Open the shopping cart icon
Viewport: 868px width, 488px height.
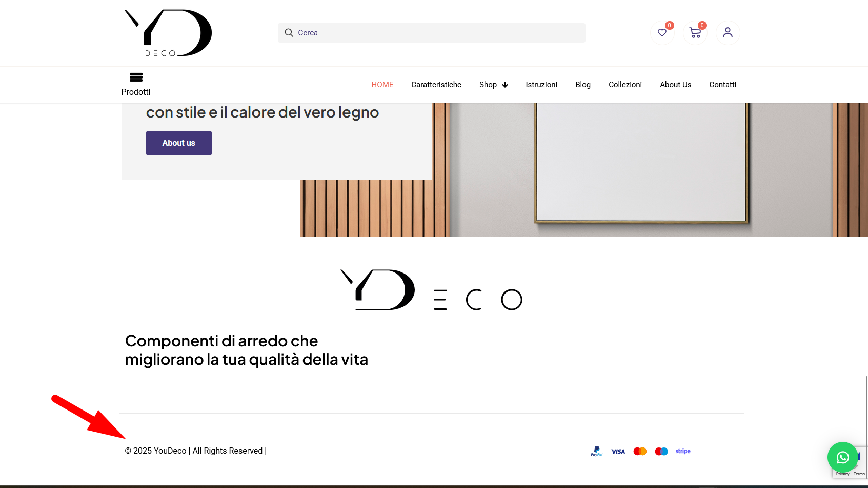pyautogui.click(x=695, y=33)
